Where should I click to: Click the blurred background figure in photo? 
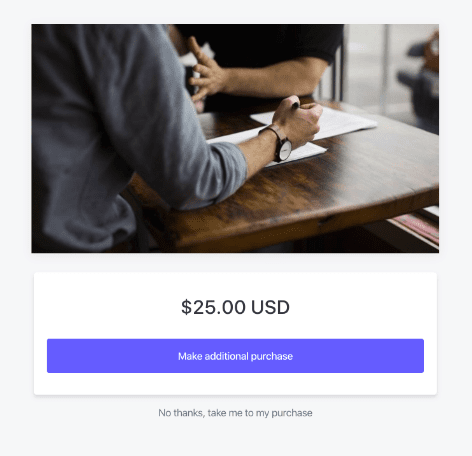click(x=422, y=78)
